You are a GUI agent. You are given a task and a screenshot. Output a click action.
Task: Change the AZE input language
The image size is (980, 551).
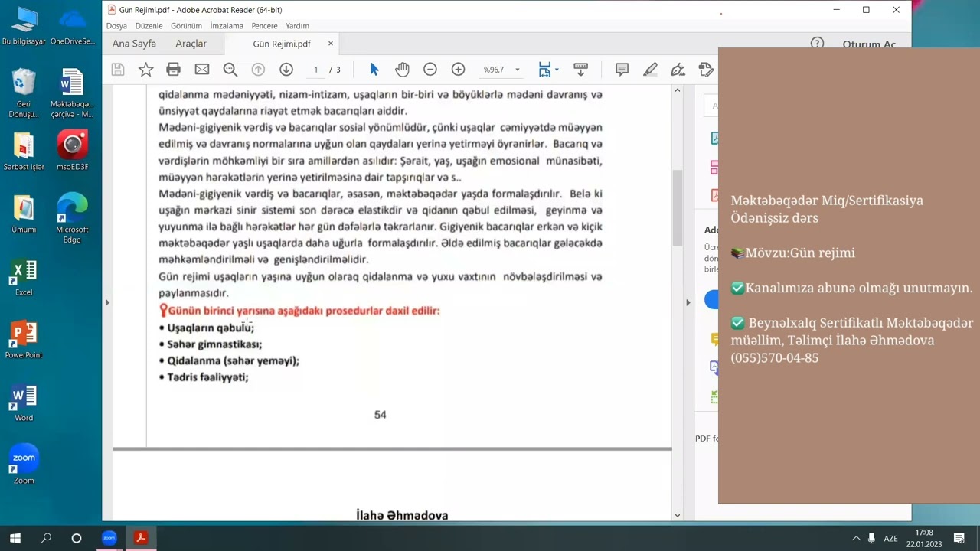tap(890, 539)
